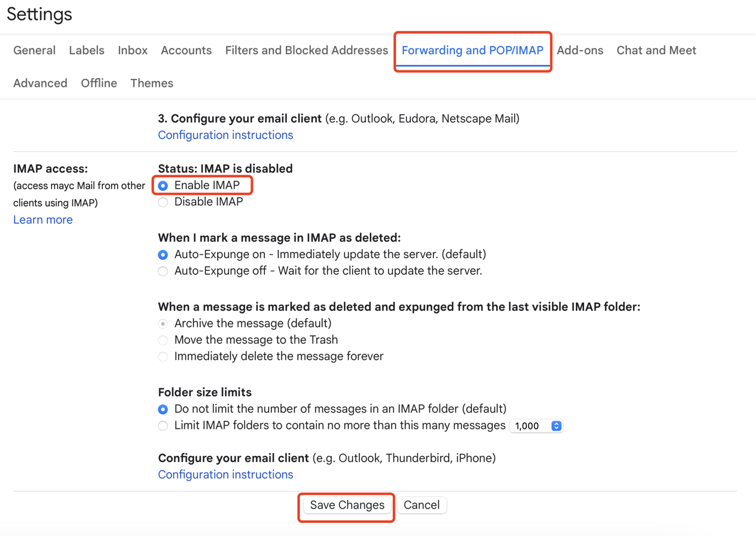
Task: Switch to the Accounts tab
Action: pyautogui.click(x=186, y=50)
